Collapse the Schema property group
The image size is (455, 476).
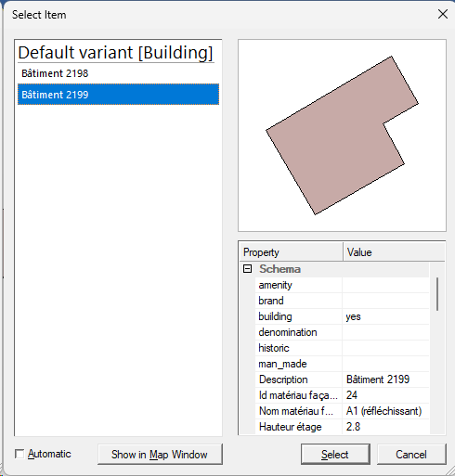coord(247,269)
